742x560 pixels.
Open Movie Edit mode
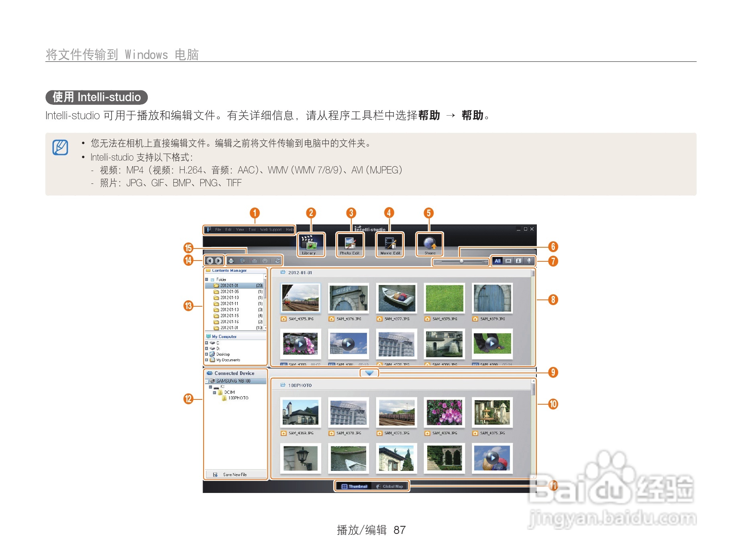(x=389, y=244)
